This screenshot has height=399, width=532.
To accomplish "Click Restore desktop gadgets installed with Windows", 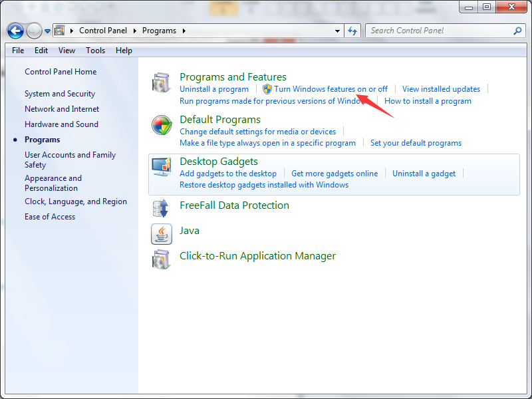I will pyautogui.click(x=264, y=185).
